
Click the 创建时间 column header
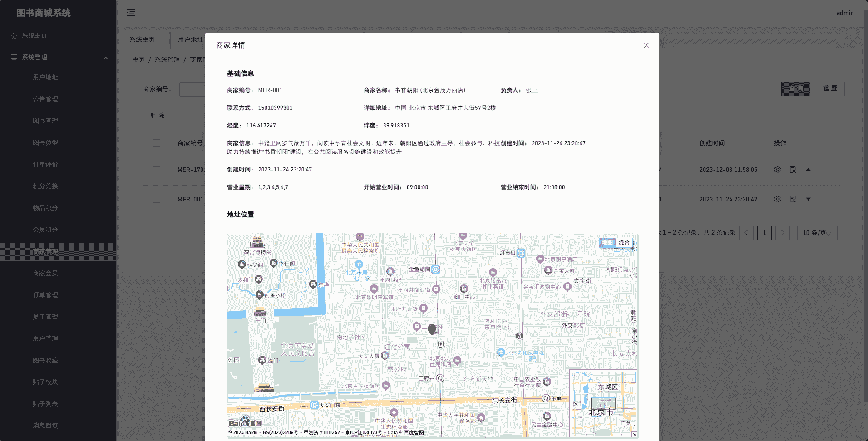(712, 143)
